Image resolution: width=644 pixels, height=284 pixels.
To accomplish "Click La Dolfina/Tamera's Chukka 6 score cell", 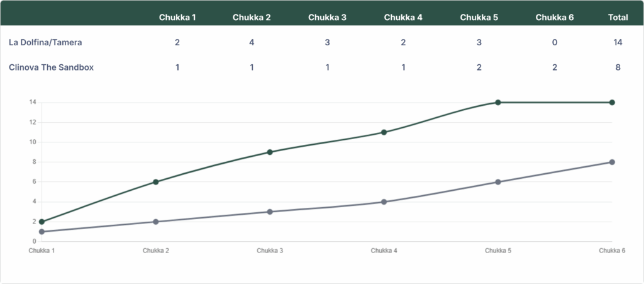I will (x=554, y=42).
